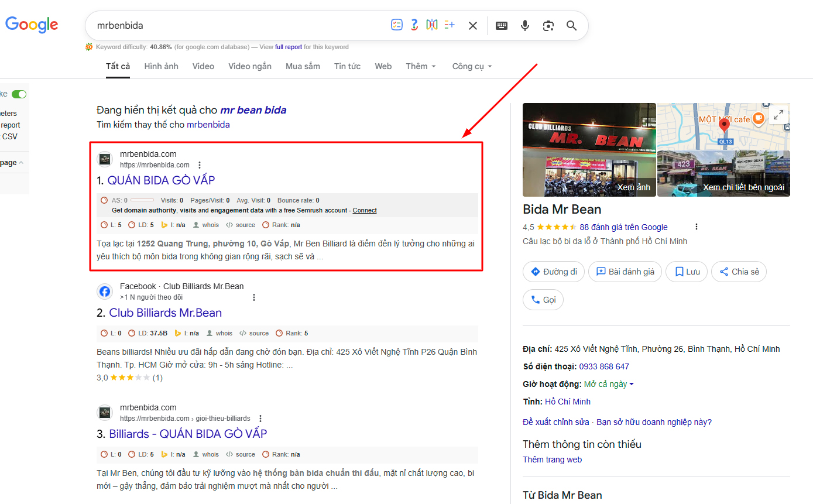Open three-dot menu for gioi-thieu-billiards result
Viewport: 813px width, 504px height.
(260, 419)
